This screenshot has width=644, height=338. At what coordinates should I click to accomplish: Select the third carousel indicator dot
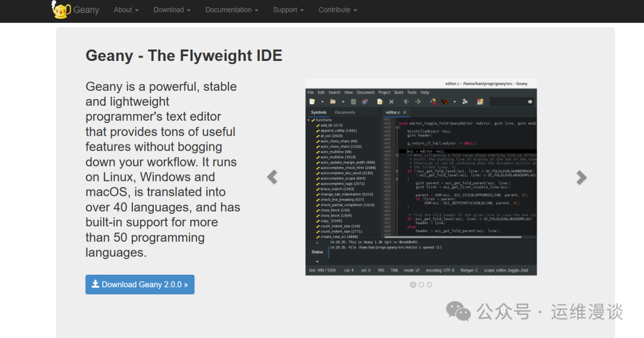[x=429, y=285]
